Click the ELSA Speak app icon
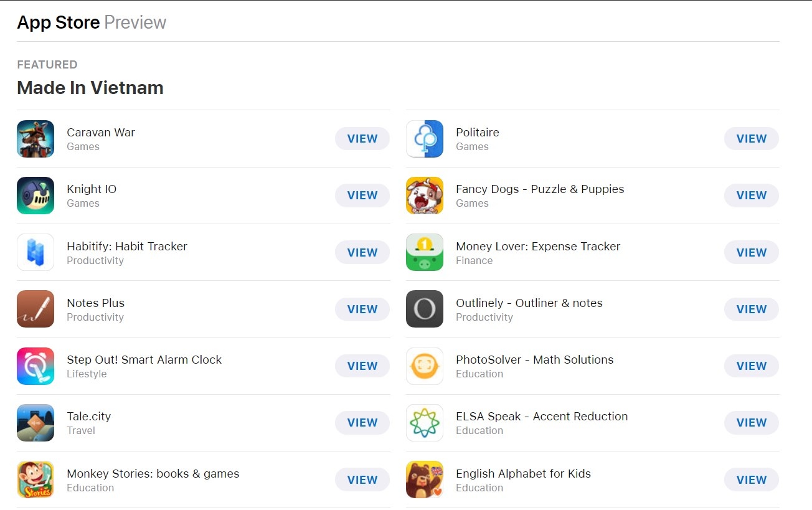The width and height of the screenshot is (812, 510). pyautogui.click(x=424, y=422)
